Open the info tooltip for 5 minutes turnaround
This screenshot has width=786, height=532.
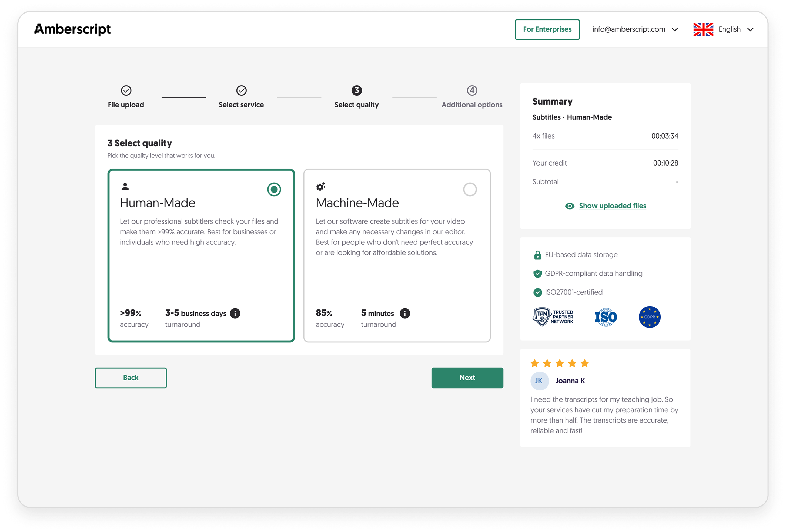(x=405, y=313)
